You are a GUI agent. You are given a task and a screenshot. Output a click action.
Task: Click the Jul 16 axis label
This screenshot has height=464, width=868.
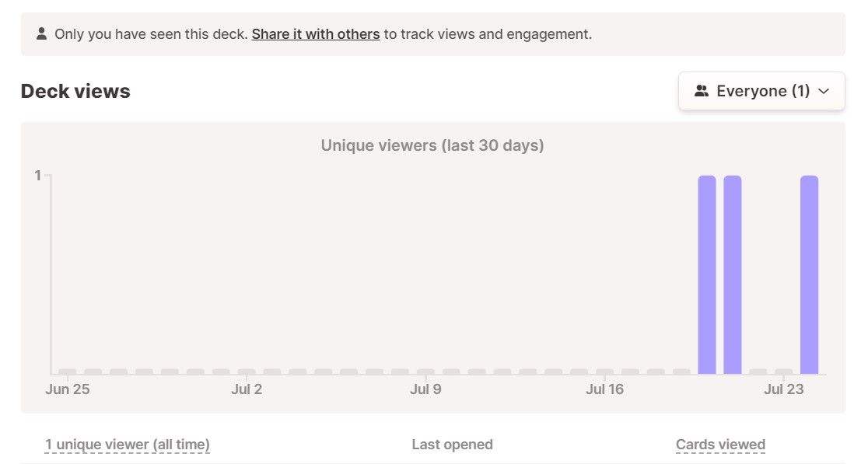click(x=604, y=389)
